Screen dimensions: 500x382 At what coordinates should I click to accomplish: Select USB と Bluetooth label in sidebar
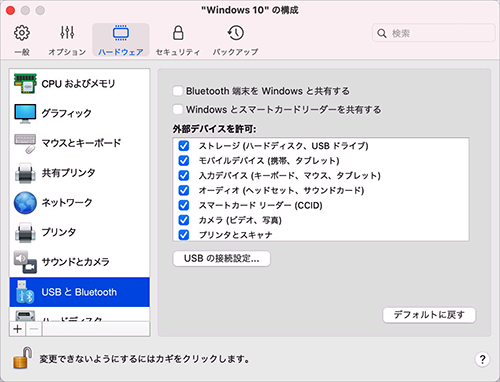(x=79, y=292)
